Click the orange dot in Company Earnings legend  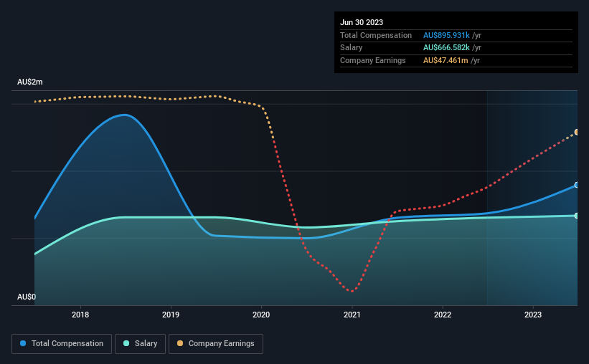click(180, 343)
